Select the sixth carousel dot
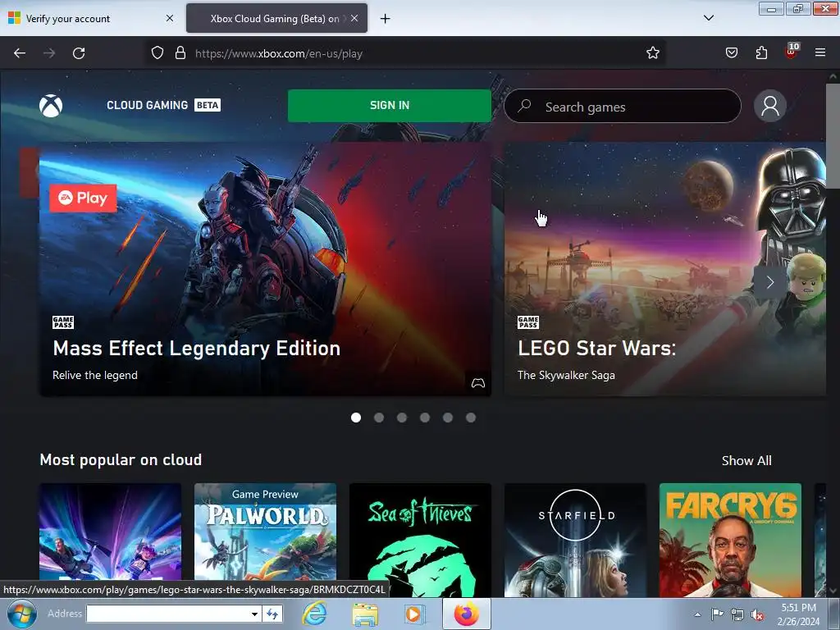 click(x=471, y=418)
